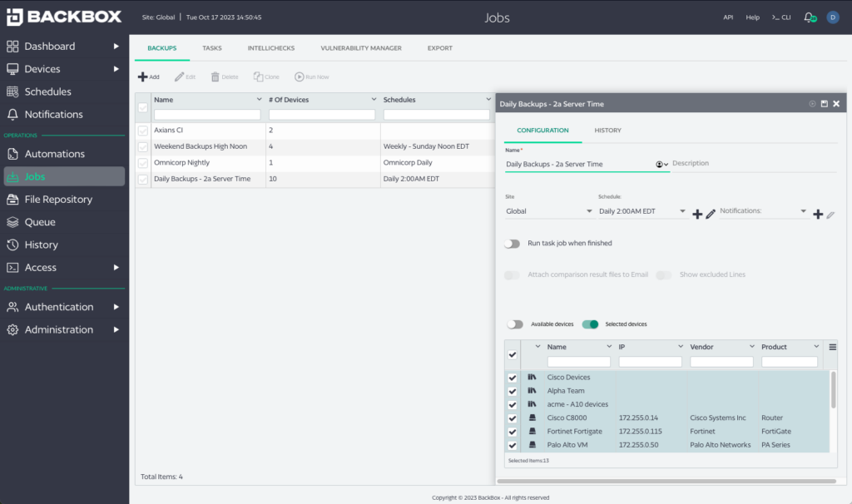Viewport: 852px width, 504px height.
Task: Open the notifications bell in the top bar
Action: pyautogui.click(x=806, y=17)
